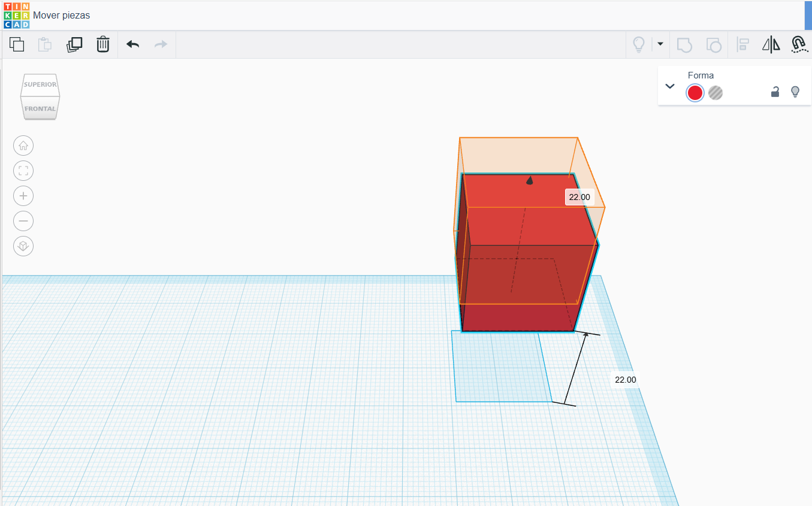812x506 pixels.
Task: Click the Copy icon in toolbar
Action: pos(17,44)
